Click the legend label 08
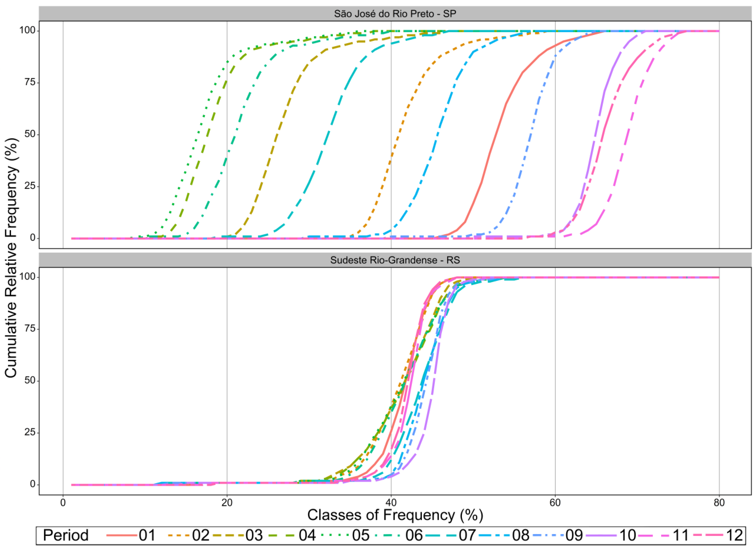The height and width of the screenshot is (550, 756). click(521, 535)
